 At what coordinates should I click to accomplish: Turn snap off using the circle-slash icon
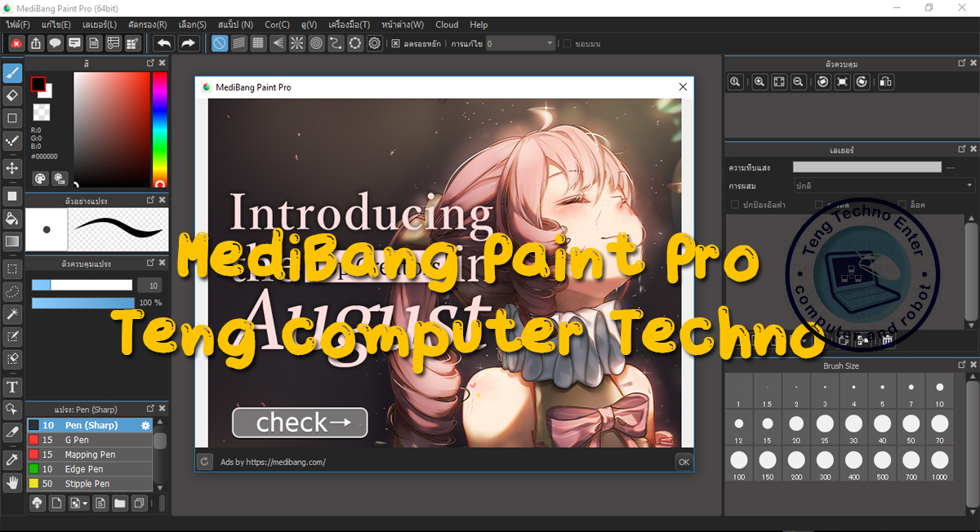coord(220,43)
